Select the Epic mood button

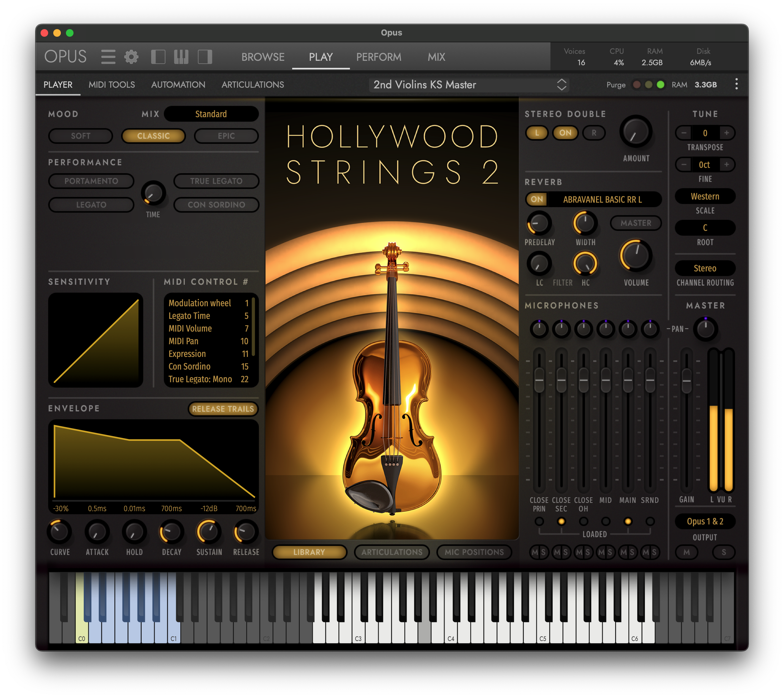click(226, 136)
